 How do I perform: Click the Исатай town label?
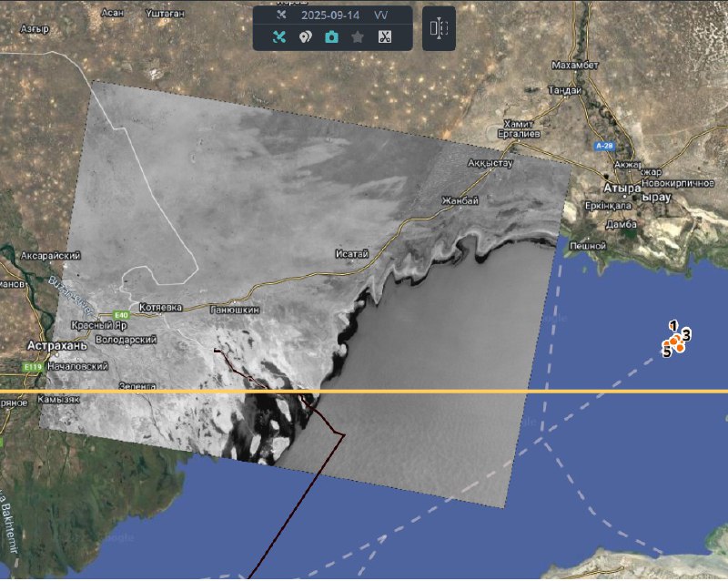pos(352,254)
